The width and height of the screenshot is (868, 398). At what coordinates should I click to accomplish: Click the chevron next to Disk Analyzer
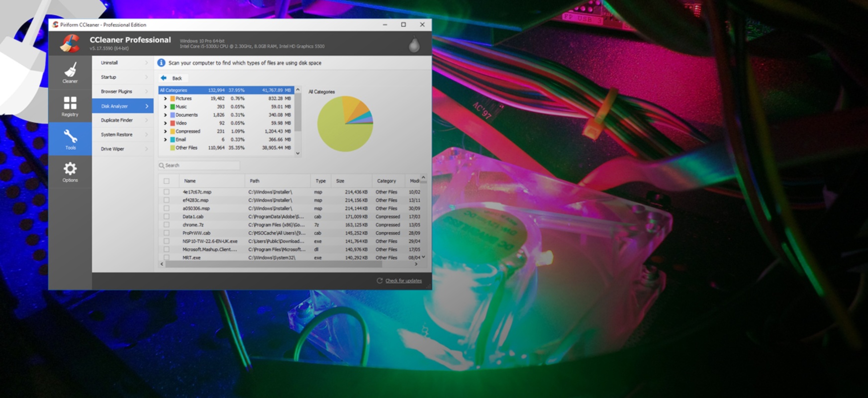click(x=147, y=106)
